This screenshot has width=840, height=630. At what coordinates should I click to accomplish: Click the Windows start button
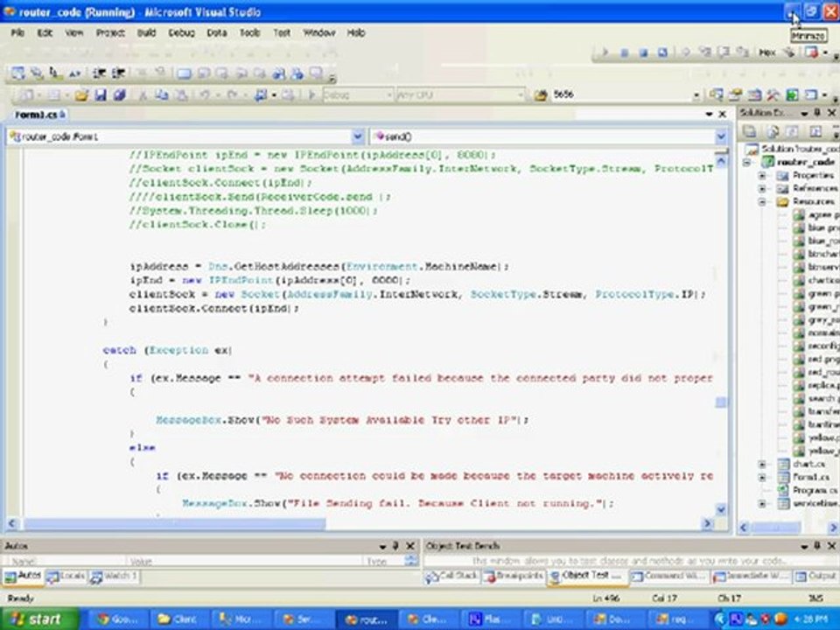tap(39, 619)
